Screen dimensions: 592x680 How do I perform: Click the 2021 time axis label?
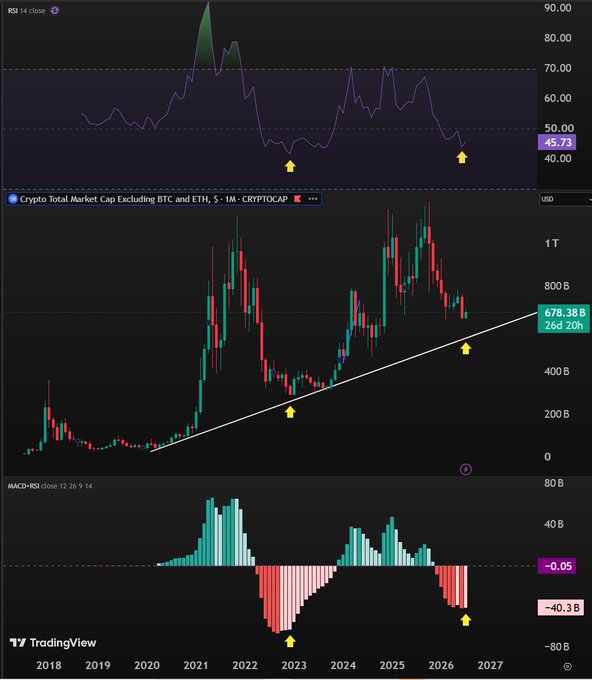196,665
